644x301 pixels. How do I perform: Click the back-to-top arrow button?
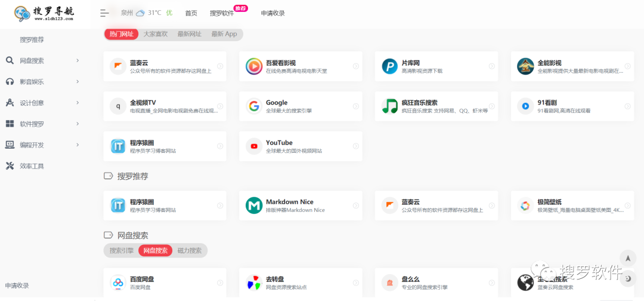(x=627, y=258)
